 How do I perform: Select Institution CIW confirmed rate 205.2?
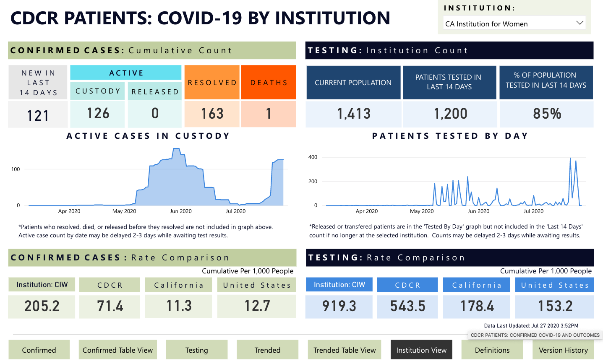click(x=42, y=306)
